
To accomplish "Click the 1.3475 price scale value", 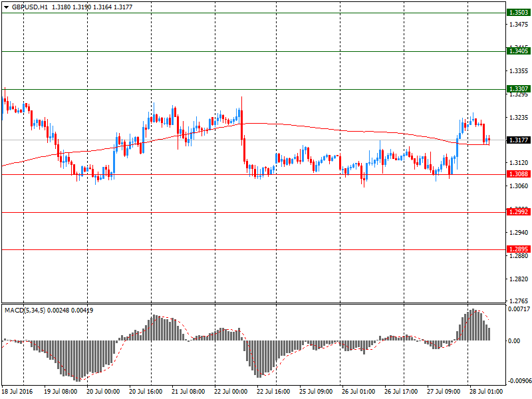I will (519, 25).
